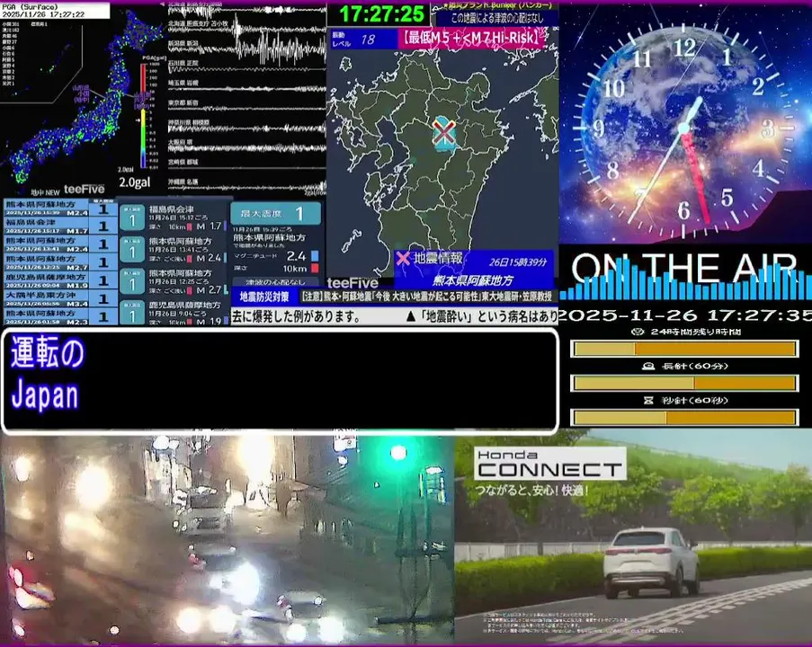The width and height of the screenshot is (812, 647).
Task: Select the 熊本県阿蘇地方 15:39 M2.4 row
Action: (x=59, y=208)
